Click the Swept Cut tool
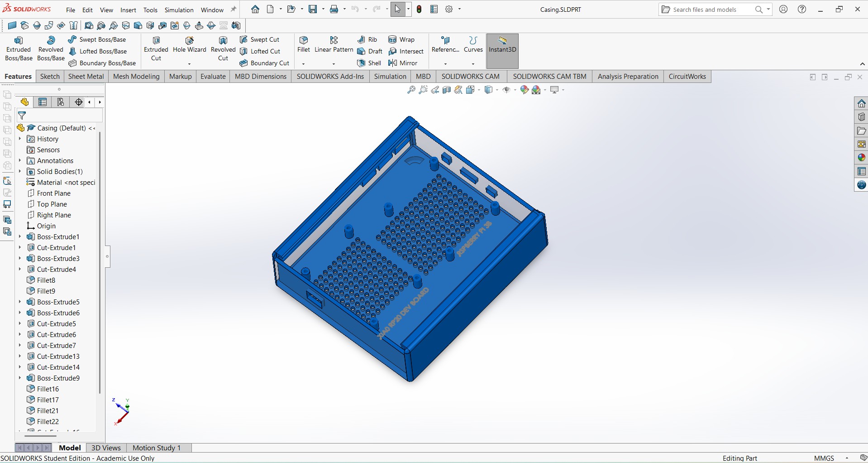 pyautogui.click(x=260, y=40)
